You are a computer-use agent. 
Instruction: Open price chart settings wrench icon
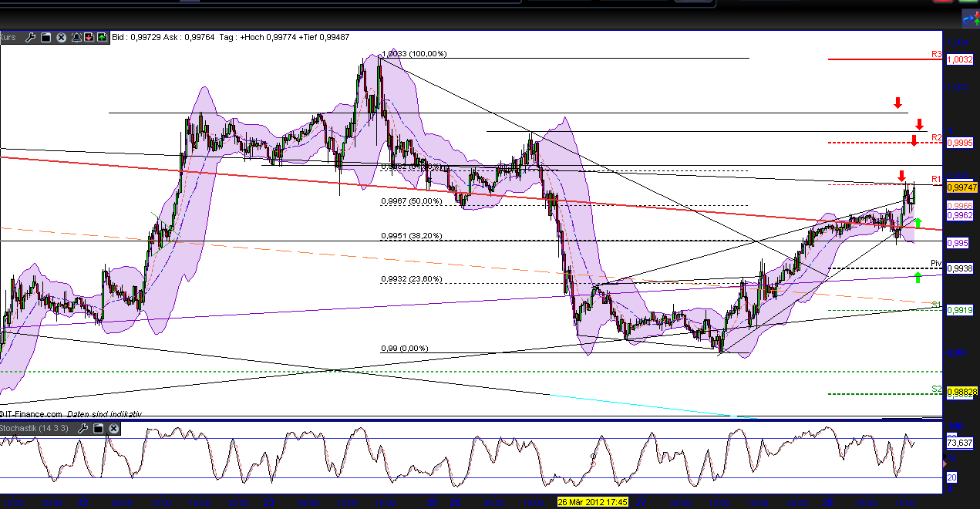point(31,36)
